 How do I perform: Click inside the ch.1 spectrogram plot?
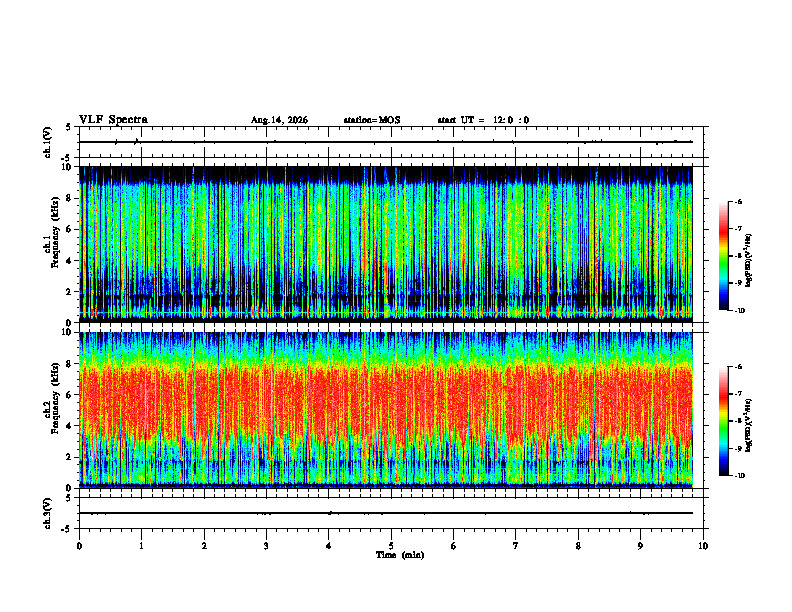tap(386, 244)
